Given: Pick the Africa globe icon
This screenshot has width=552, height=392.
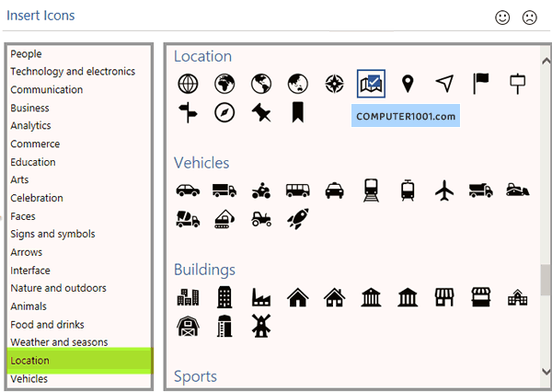Looking at the screenshot, I should pyautogui.click(x=224, y=84).
